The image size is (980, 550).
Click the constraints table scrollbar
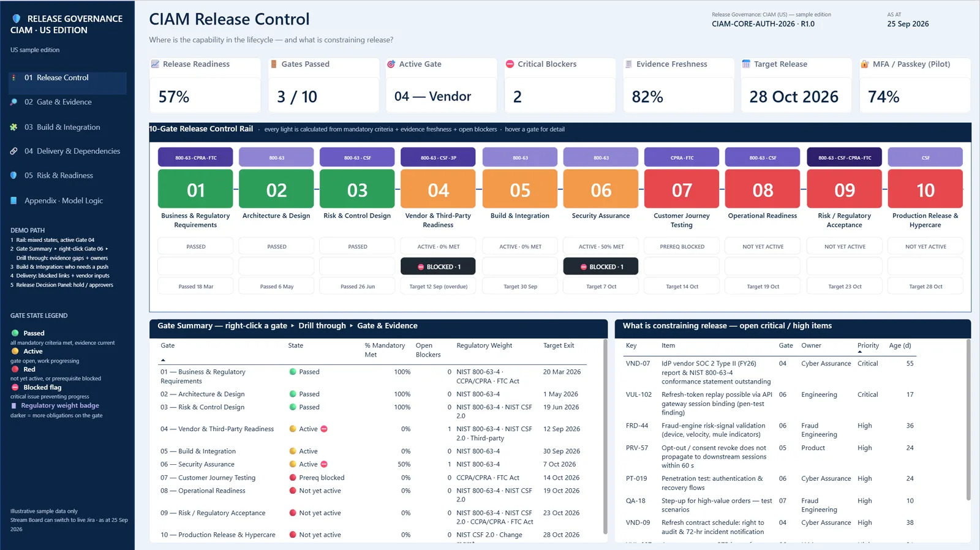click(x=968, y=420)
